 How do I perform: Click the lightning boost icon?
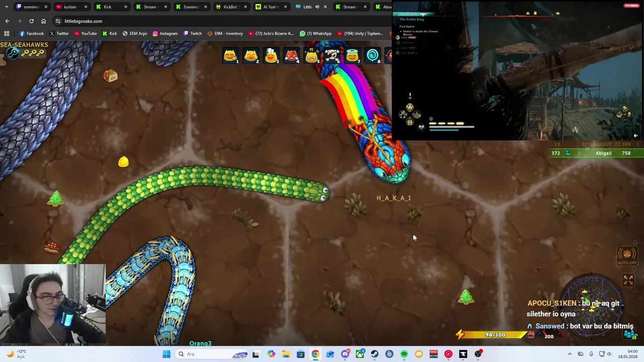tap(460, 334)
